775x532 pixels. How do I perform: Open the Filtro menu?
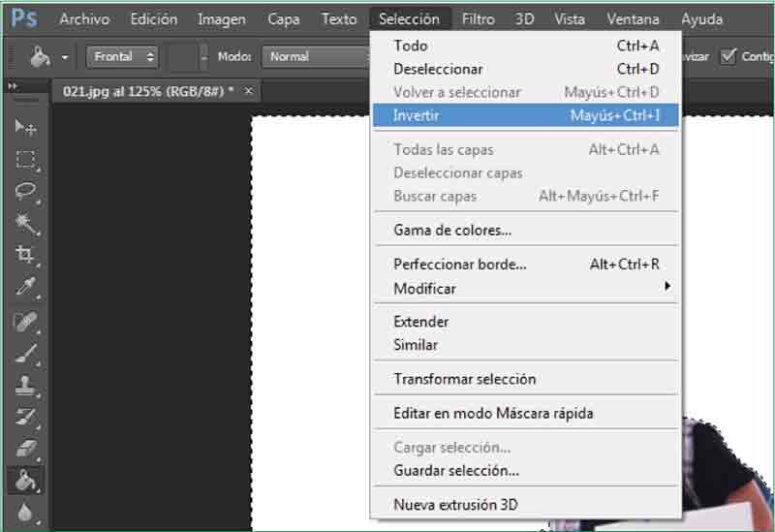click(x=479, y=18)
